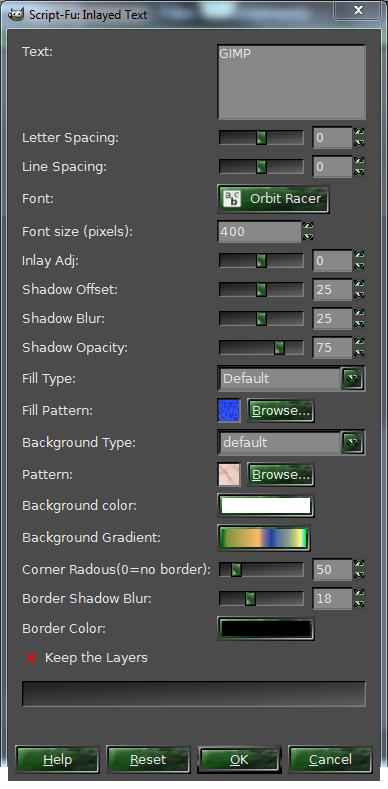Image resolution: width=388 pixels, height=789 pixels.
Task: Increase Shadow Blur with up arrow
Action: [359, 312]
